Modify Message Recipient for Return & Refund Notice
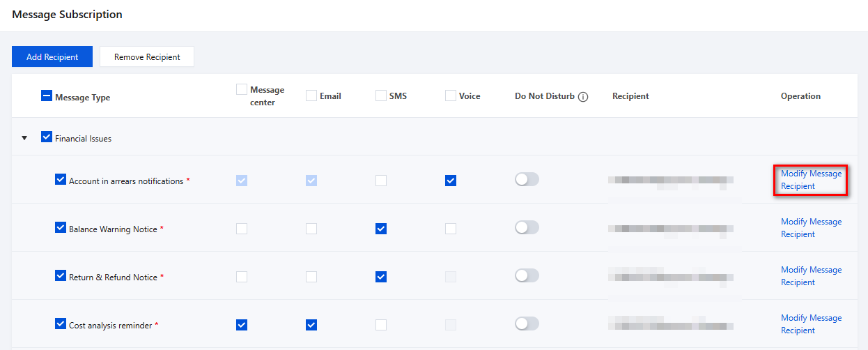 click(811, 276)
